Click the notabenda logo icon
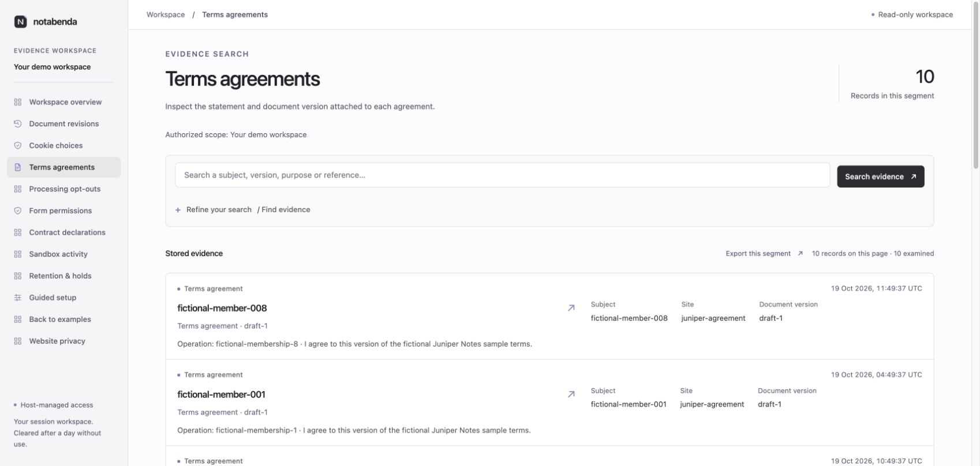The image size is (980, 466). [x=20, y=22]
